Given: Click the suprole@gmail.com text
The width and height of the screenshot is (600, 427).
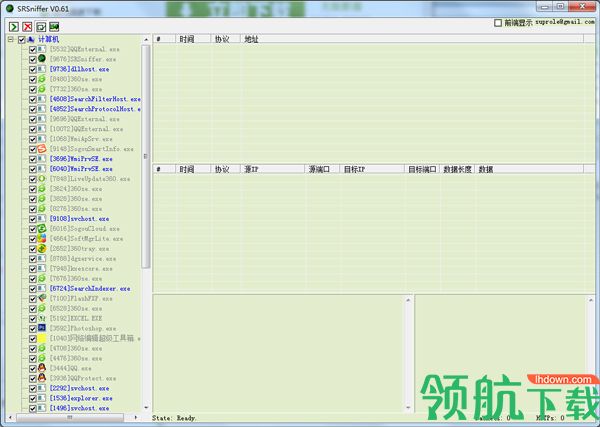Looking at the screenshot, I should coord(565,22).
